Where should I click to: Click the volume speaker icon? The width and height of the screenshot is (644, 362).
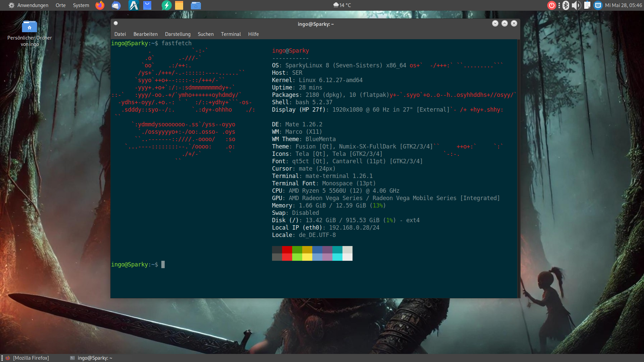tap(576, 5)
